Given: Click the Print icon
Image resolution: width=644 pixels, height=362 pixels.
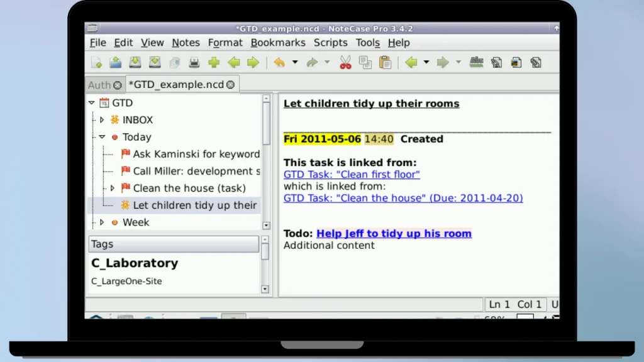Looking at the screenshot, I should click(x=194, y=62).
